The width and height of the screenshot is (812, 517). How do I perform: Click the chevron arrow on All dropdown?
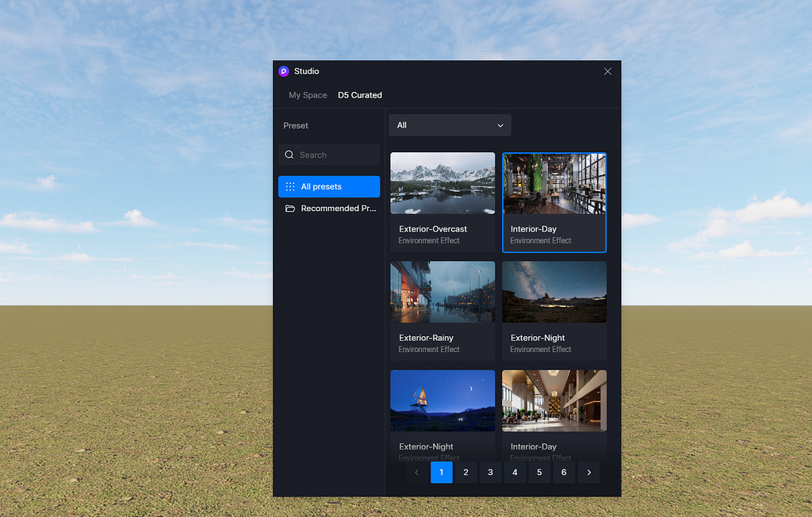[x=500, y=125]
